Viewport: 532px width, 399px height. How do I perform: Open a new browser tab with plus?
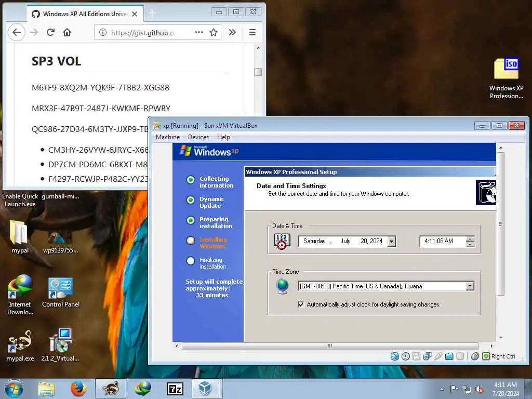coord(152,13)
